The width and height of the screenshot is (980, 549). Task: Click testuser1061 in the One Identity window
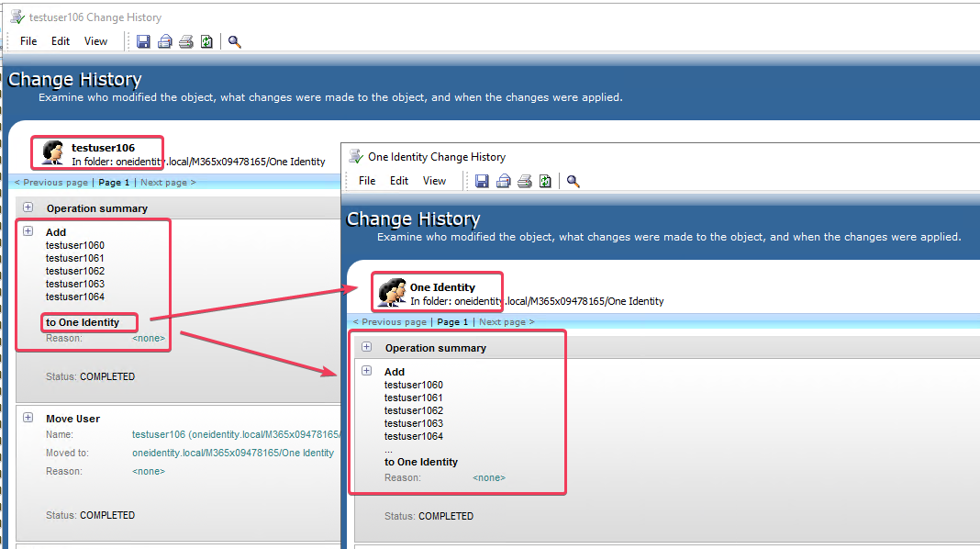click(414, 398)
